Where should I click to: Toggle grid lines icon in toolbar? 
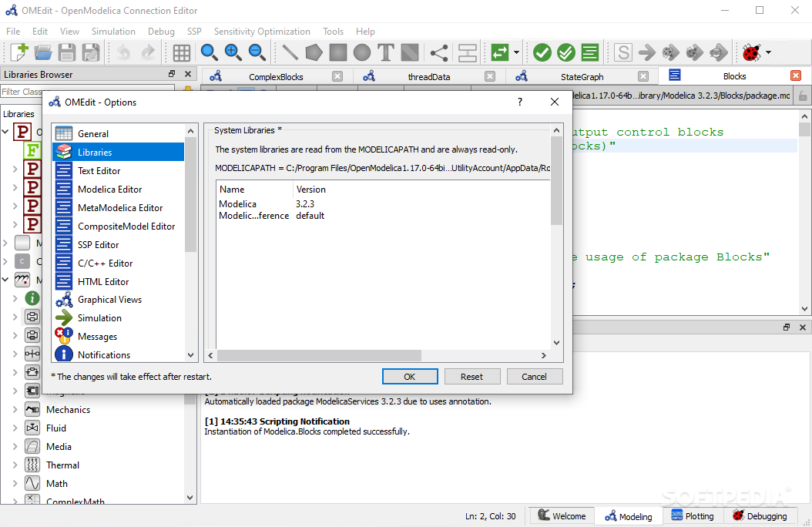click(x=181, y=52)
